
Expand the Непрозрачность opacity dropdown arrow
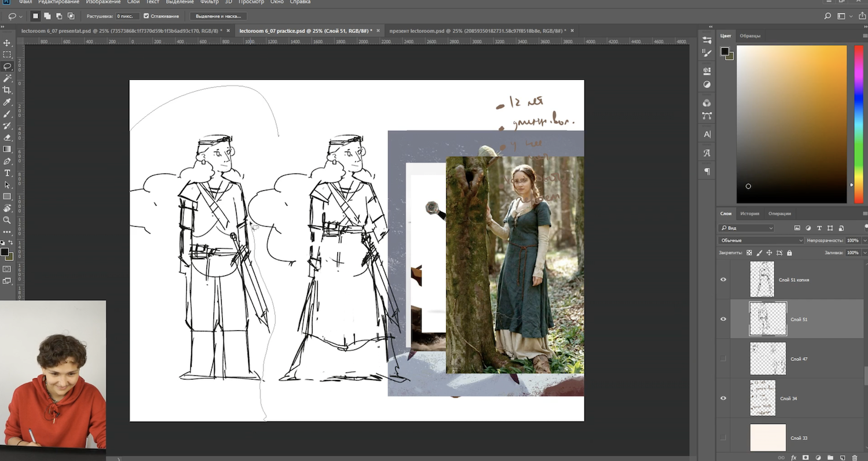(x=865, y=240)
